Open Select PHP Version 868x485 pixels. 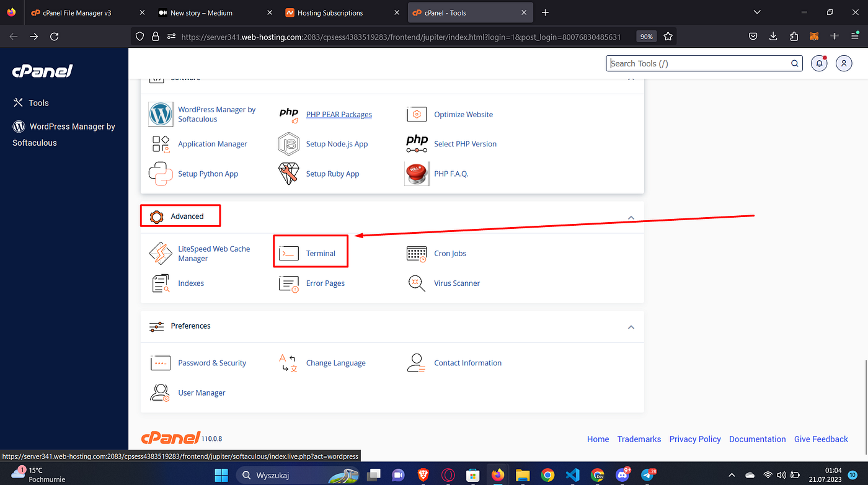465,143
